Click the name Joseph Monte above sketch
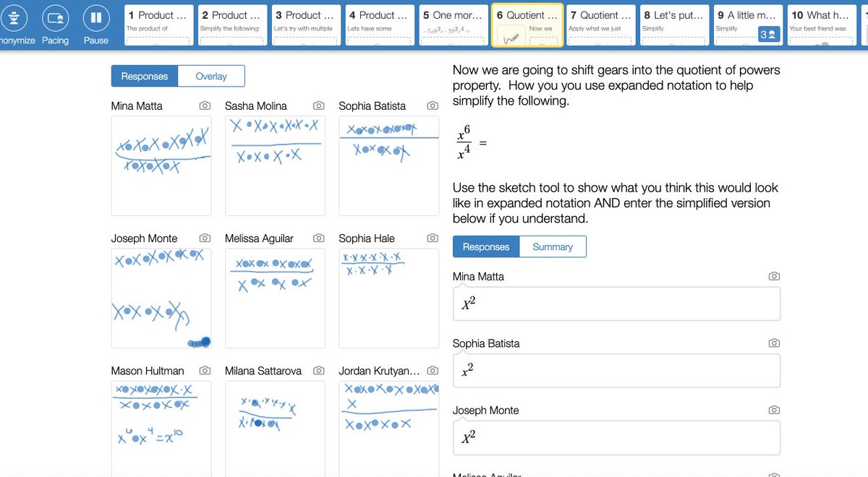 click(x=144, y=238)
